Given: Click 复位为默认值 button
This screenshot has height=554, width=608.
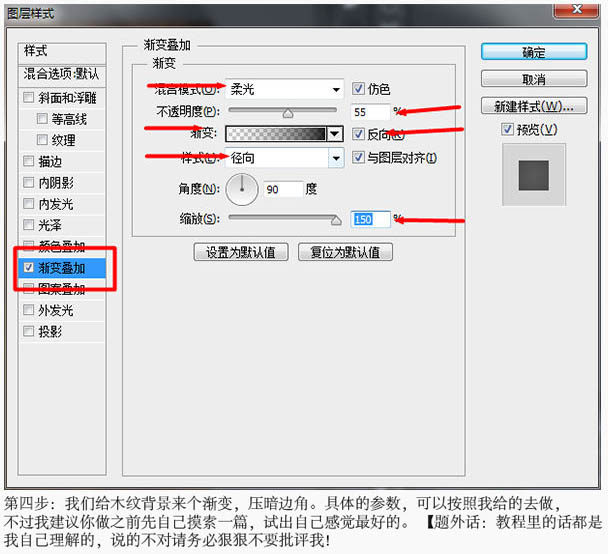Looking at the screenshot, I should (x=345, y=252).
